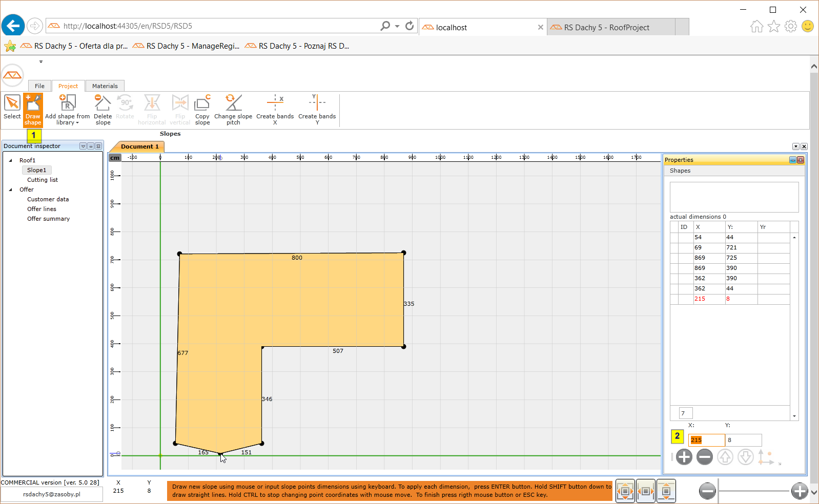Click the Draw shape tool
The image size is (819, 504).
33,109
